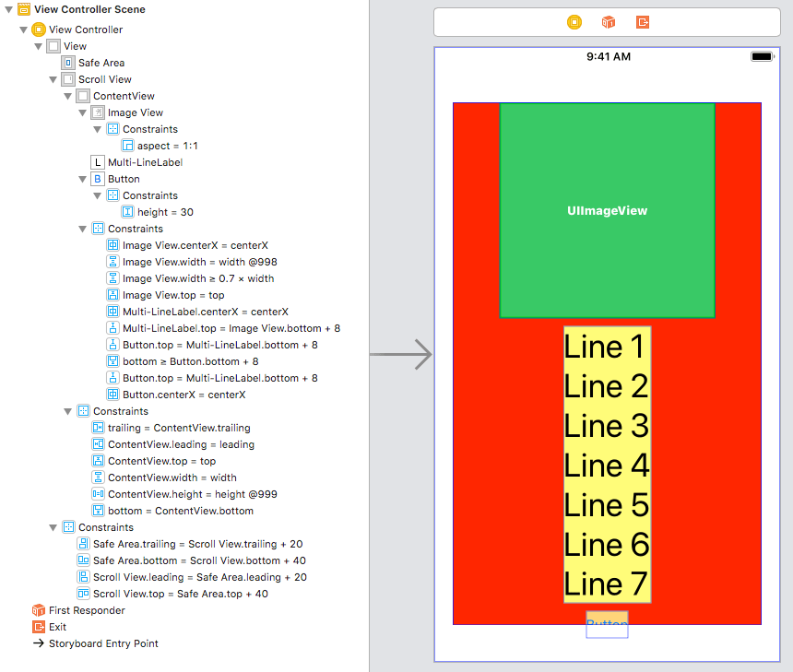Click the First Responder entry in document outline

(x=78, y=610)
